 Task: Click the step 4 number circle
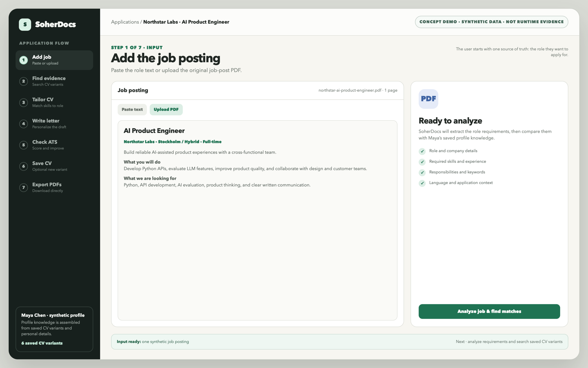[24, 124]
